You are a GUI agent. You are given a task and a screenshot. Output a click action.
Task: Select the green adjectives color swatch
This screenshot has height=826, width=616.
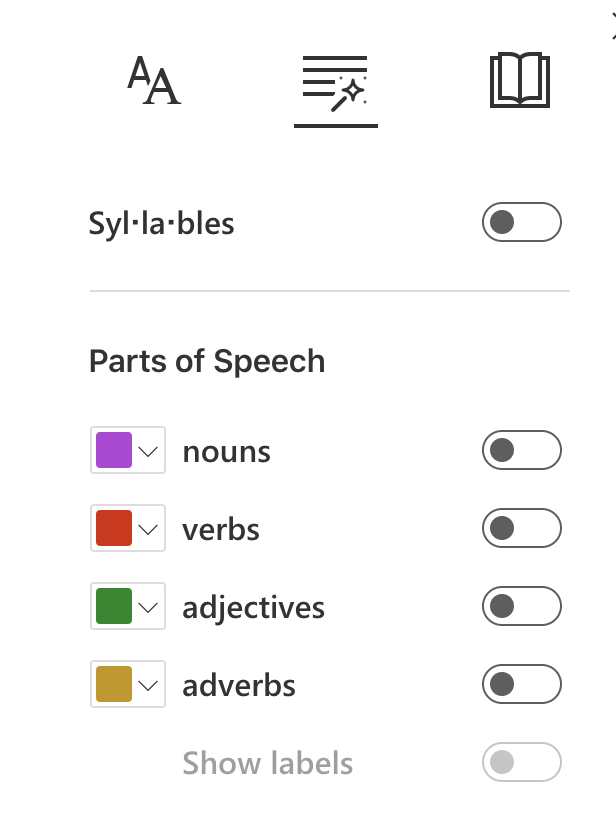[113, 607]
